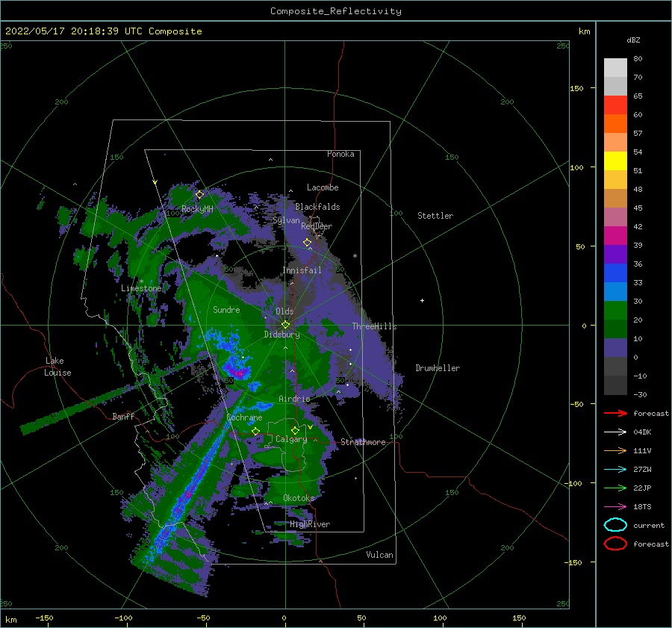Click the Okotoks city label
This screenshot has width=672, height=628.
pyautogui.click(x=299, y=498)
